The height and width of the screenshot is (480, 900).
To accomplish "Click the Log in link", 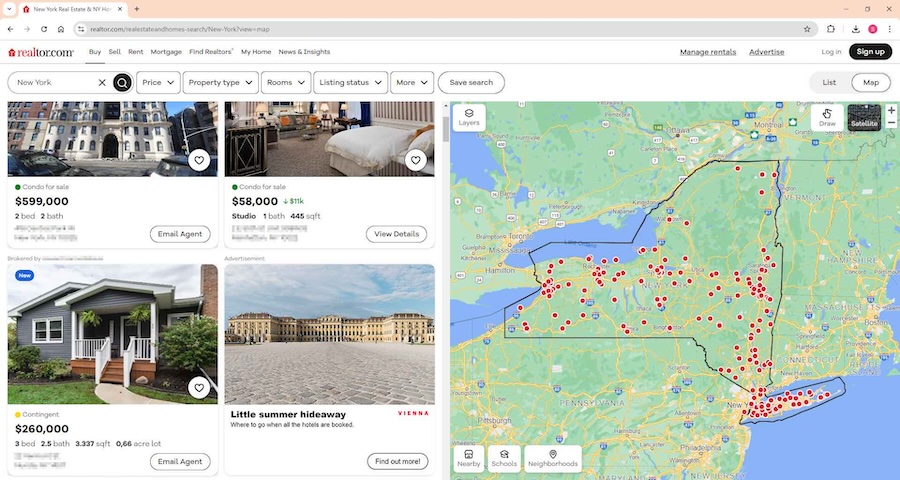I will 831,52.
